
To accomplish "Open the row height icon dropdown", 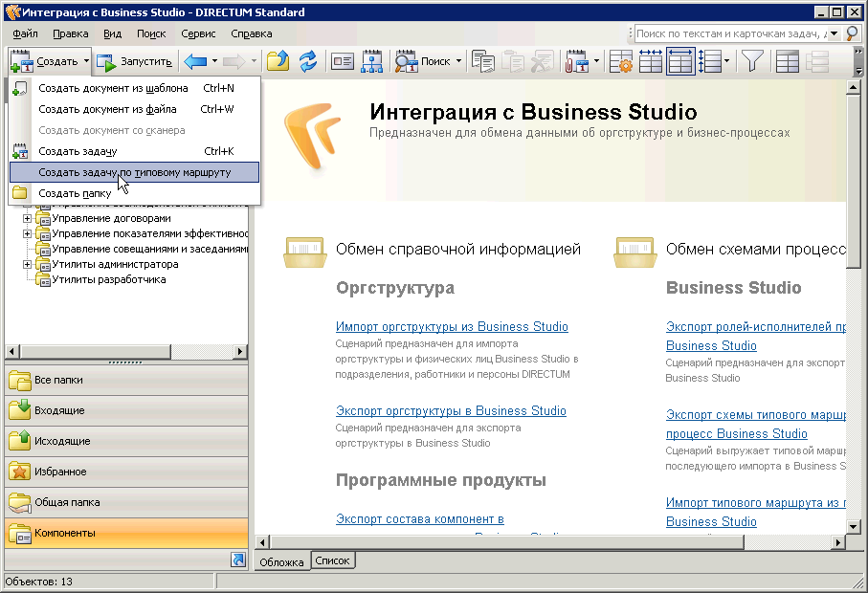I will tap(726, 61).
